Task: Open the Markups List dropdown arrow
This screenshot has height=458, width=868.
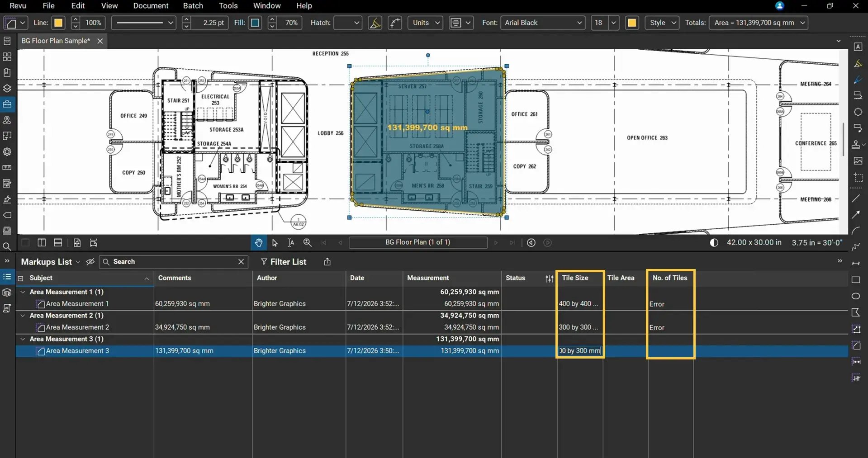Action: click(x=78, y=262)
